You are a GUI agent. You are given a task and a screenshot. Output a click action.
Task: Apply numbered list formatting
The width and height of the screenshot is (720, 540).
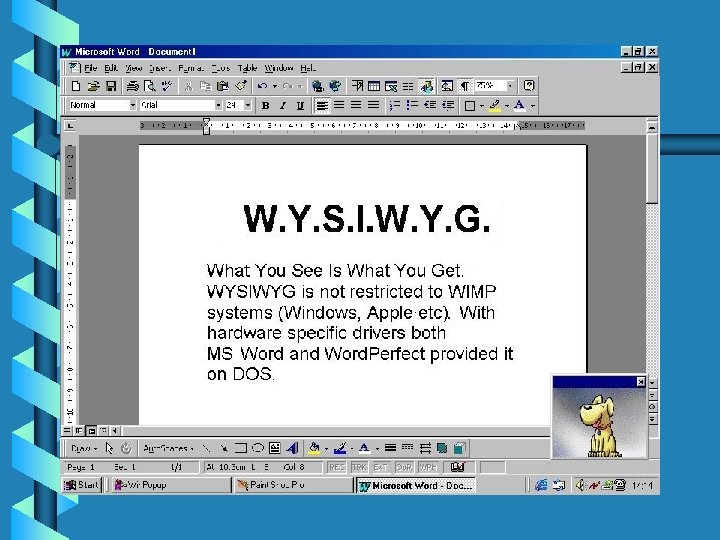point(395,106)
